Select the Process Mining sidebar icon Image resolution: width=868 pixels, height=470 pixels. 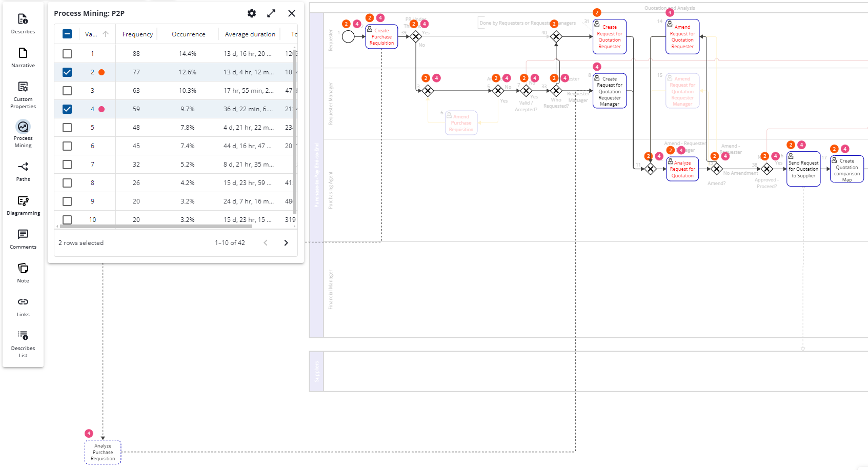23,133
